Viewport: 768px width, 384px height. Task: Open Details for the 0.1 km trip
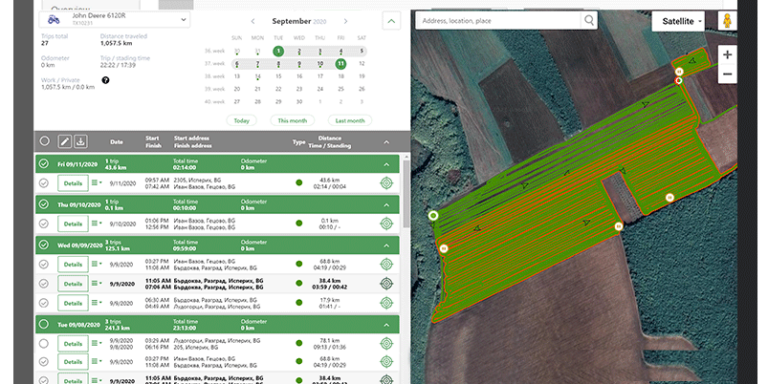point(73,224)
